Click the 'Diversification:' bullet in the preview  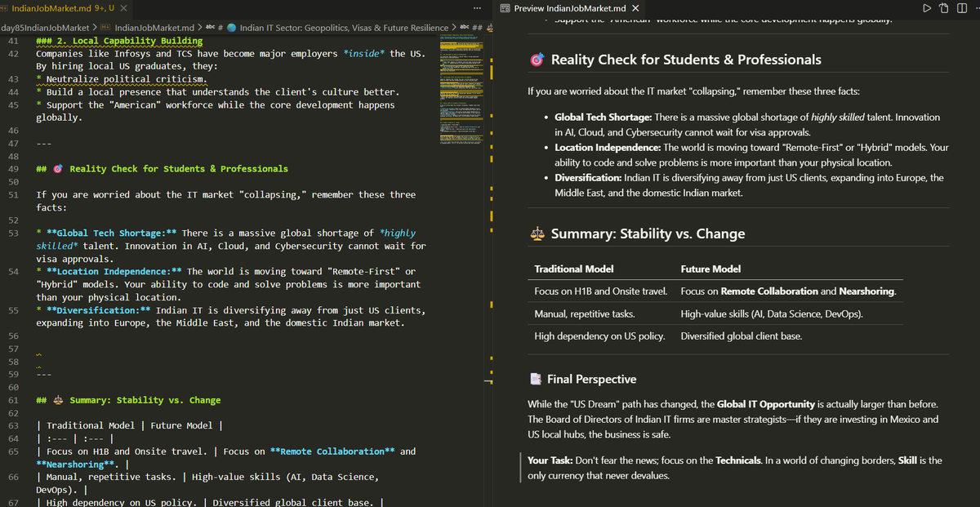(587, 177)
